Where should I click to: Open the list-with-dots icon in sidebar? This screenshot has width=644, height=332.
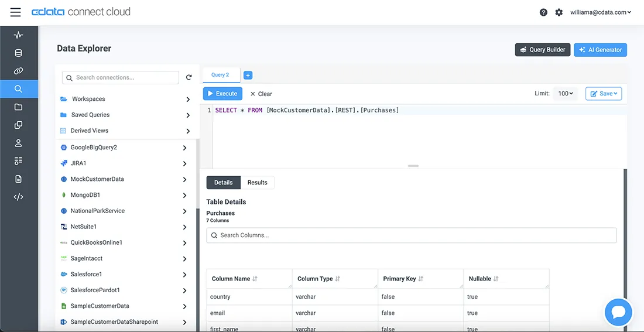tap(18, 160)
